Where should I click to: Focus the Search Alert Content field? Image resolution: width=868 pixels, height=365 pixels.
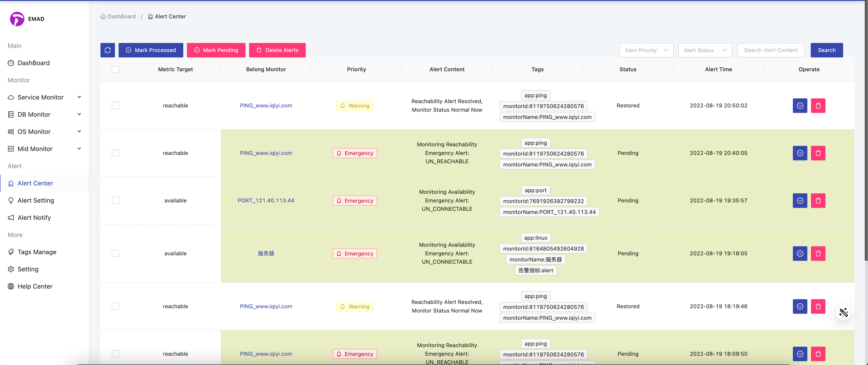coord(771,50)
